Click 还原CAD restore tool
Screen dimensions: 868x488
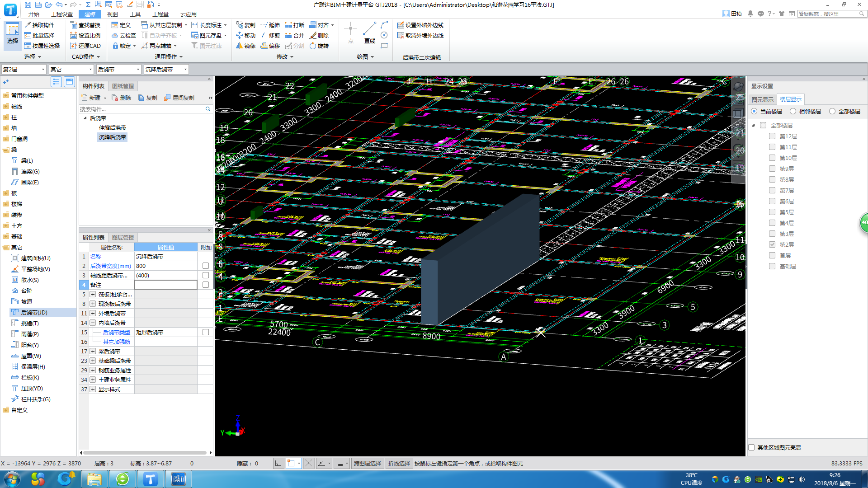coord(85,46)
